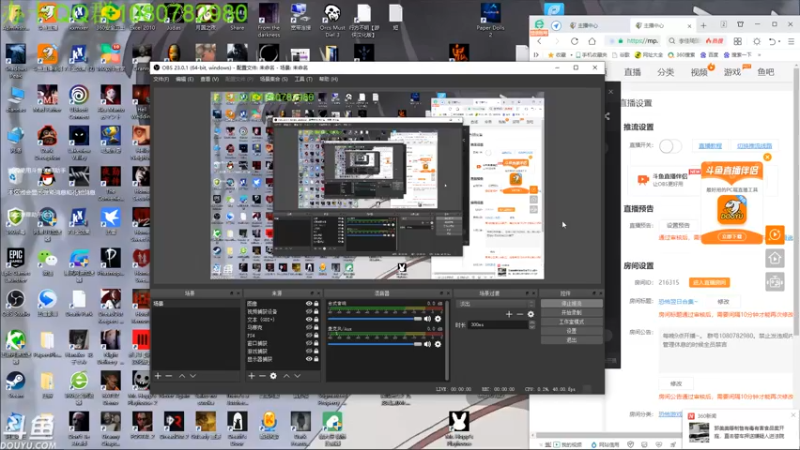
Task: Lock the 显示器捕获 source
Action: pyautogui.click(x=316, y=359)
